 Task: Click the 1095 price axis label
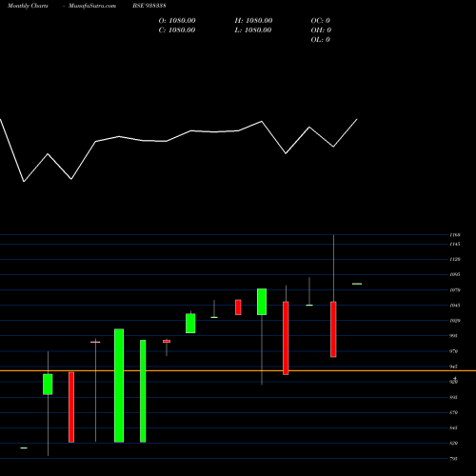tap(455, 274)
